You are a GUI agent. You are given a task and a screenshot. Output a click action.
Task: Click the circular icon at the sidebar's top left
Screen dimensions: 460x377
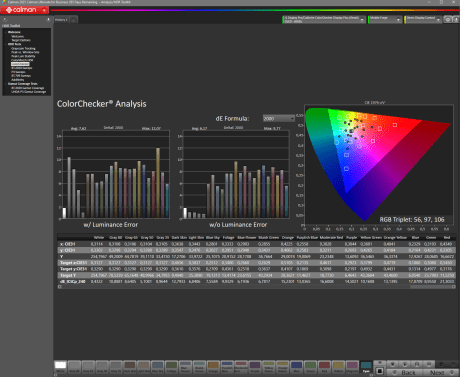(x=5, y=20)
